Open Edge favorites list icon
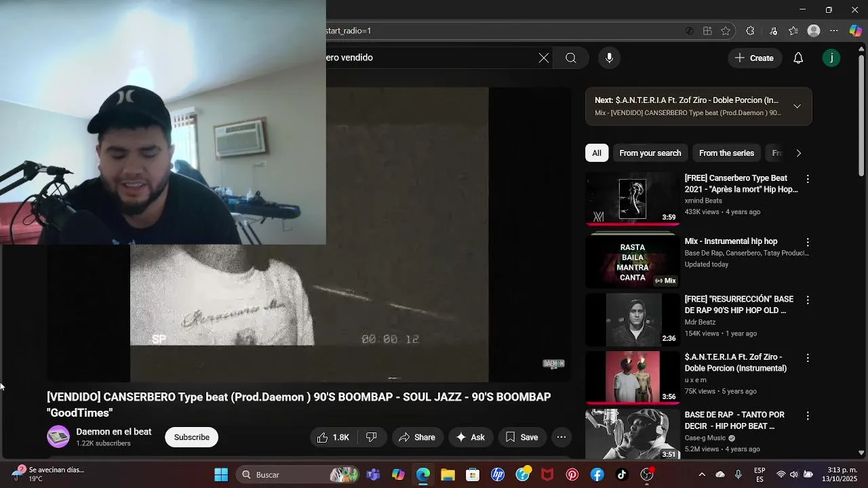868x488 pixels. (793, 31)
